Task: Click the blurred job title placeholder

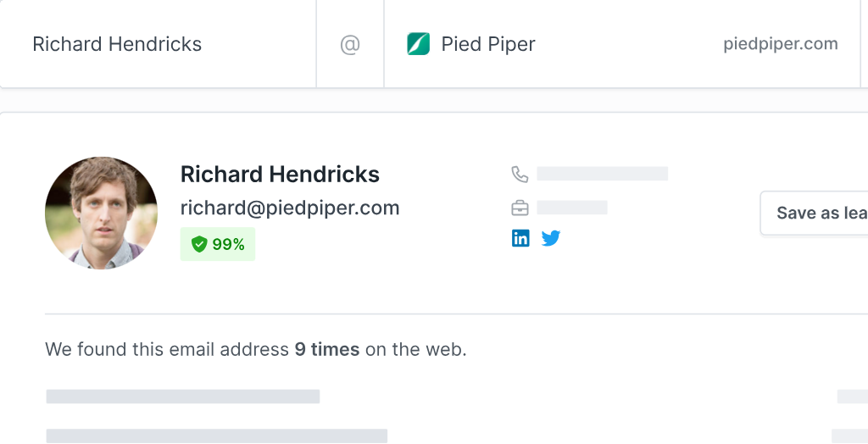Action: pos(572,208)
